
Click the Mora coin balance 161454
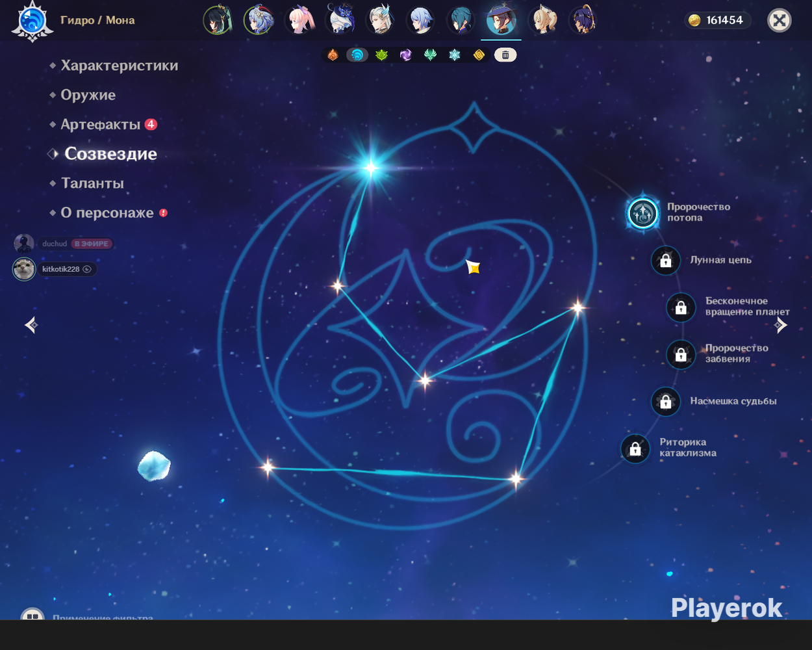click(x=717, y=20)
